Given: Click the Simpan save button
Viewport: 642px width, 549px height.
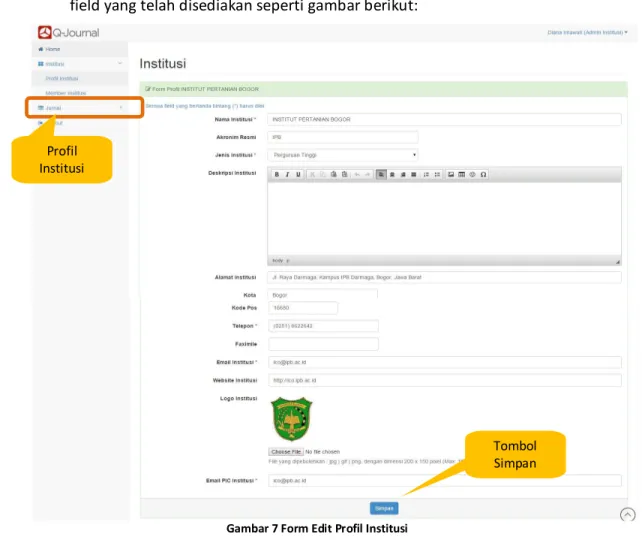Looking at the screenshot, I should [384, 508].
